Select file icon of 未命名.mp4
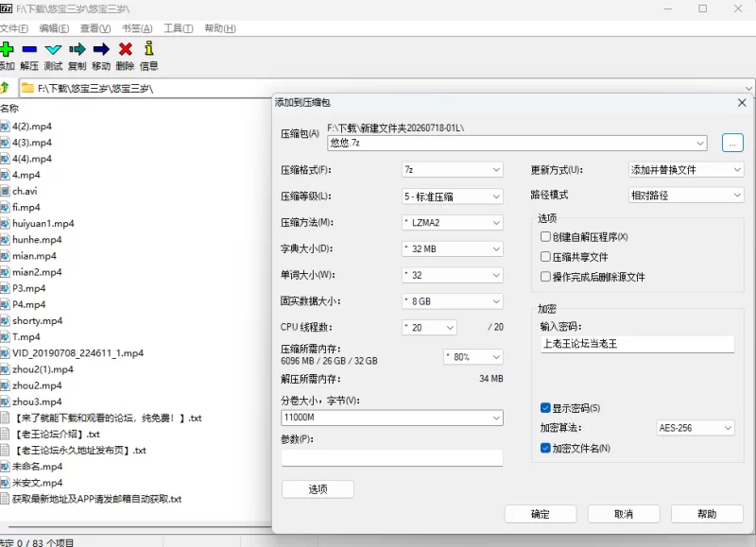Viewport: 756px width, 547px height. [x=5, y=467]
